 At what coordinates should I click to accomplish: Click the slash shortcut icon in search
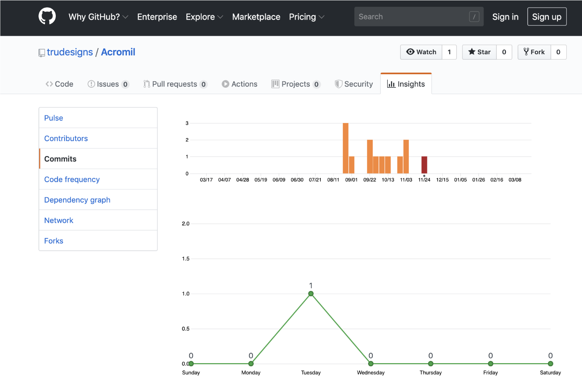[x=474, y=17]
